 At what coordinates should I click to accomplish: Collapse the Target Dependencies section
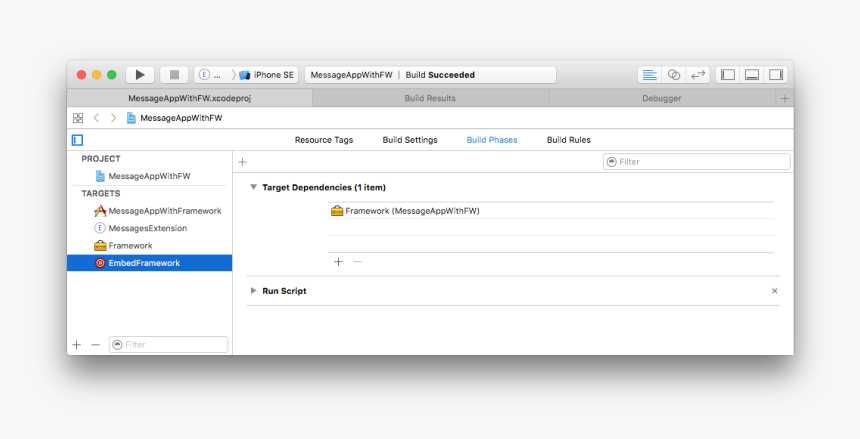[x=254, y=187]
